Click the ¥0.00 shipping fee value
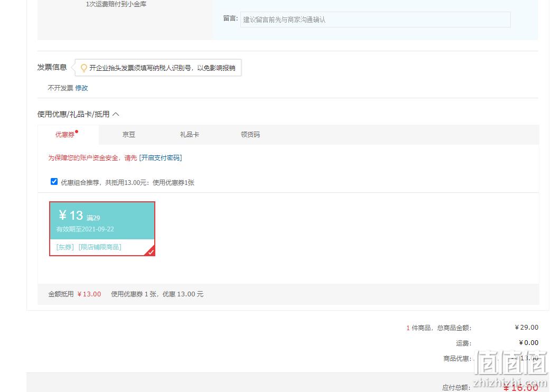Image resolution: width=552 pixels, height=392 pixels. coord(529,343)
